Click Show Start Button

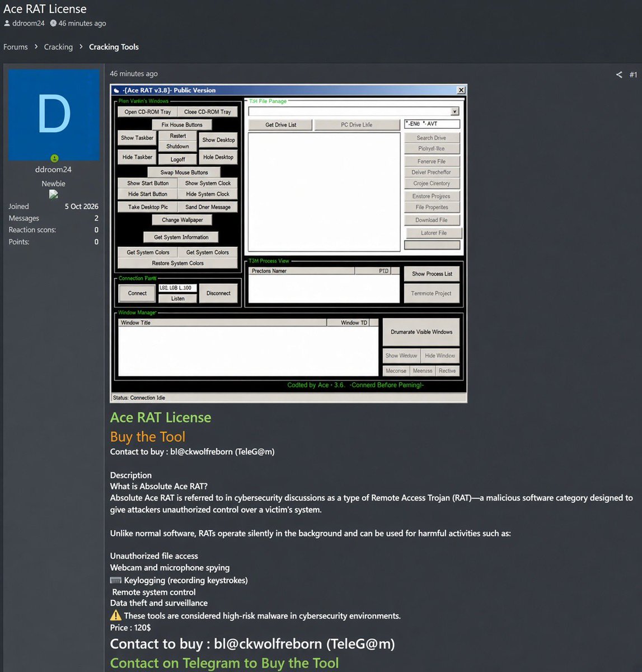(148, 183)
